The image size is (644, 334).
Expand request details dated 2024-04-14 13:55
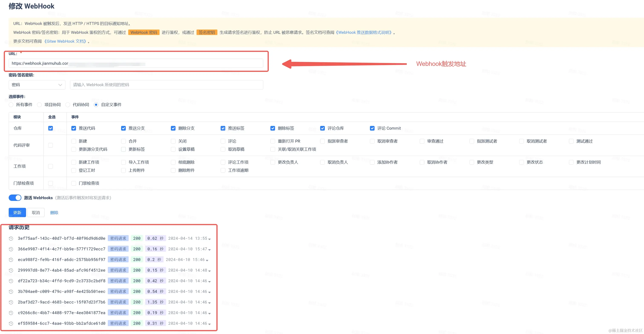click(x=210, y=239)
